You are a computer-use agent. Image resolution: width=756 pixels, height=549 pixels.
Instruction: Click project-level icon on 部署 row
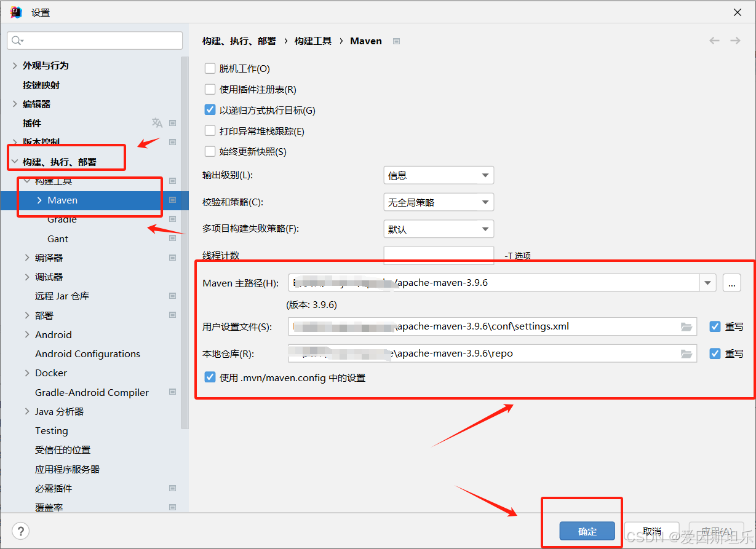172,315
